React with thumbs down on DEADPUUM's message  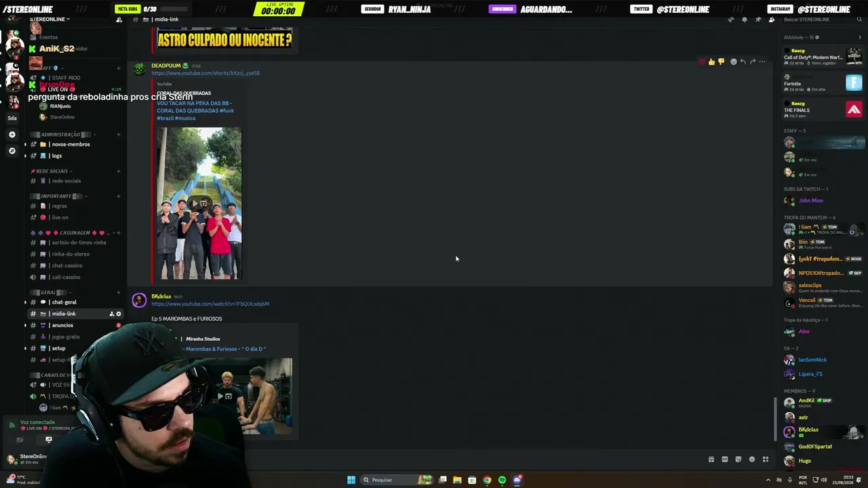[721, 62]
